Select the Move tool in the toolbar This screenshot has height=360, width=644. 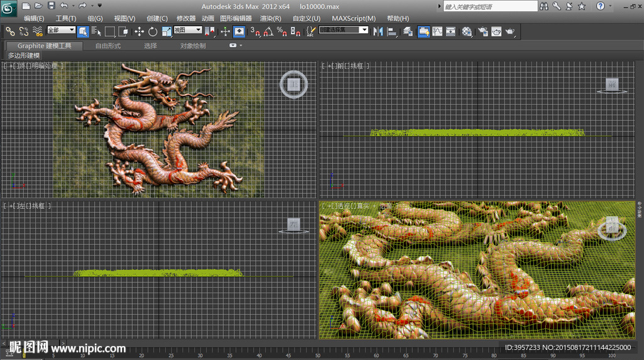coord(139,31)
